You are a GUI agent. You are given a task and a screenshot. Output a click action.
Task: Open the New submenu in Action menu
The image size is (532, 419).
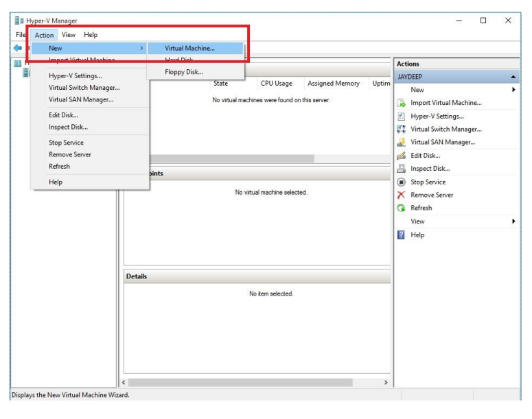[89, 48]
